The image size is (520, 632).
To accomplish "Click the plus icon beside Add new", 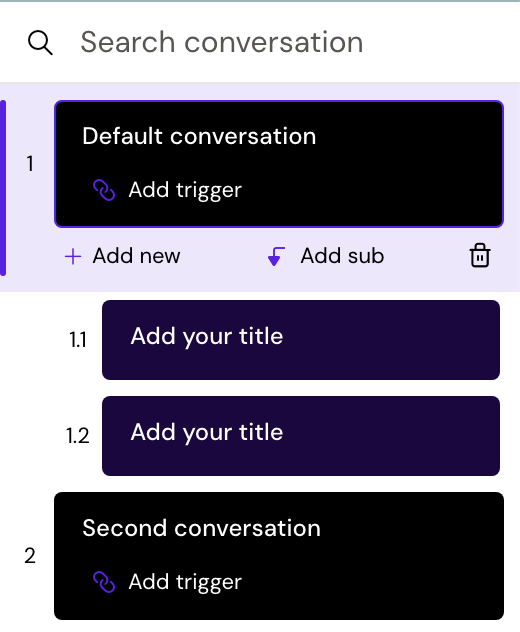I will [73, 256].
